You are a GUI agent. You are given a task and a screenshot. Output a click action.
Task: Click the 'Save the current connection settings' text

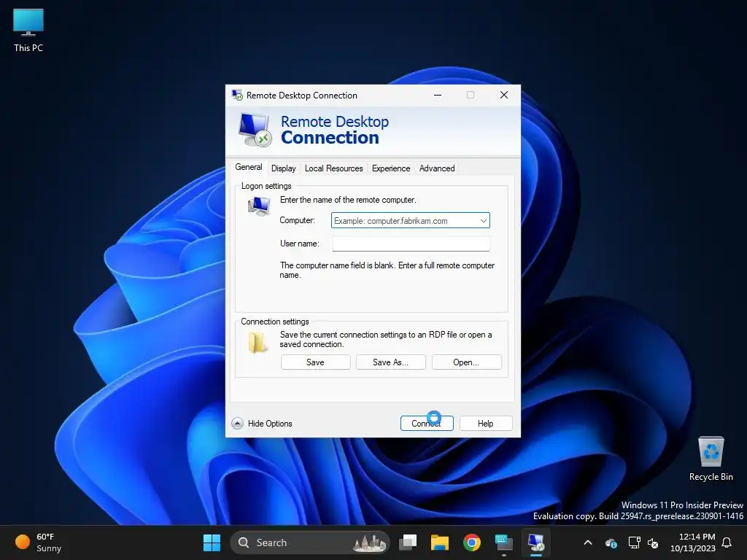pyautogui.click(x=386, y=340)
